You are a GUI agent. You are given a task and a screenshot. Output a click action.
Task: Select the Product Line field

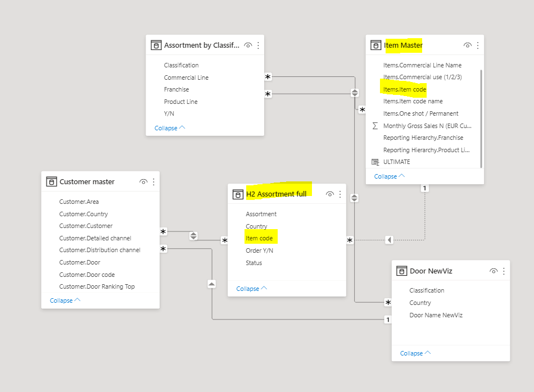[x=181, y=102]
